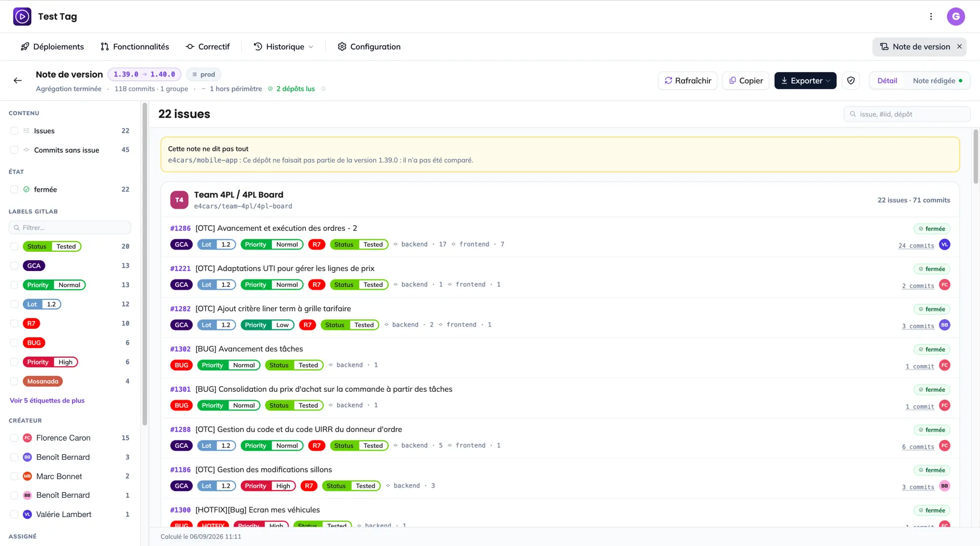Click the main list vertical scrollbar
The image size is (980, 546).
point(975,156)
